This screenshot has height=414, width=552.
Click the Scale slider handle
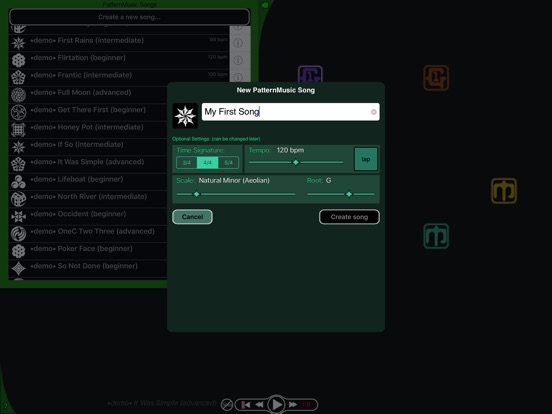point(196,194)
